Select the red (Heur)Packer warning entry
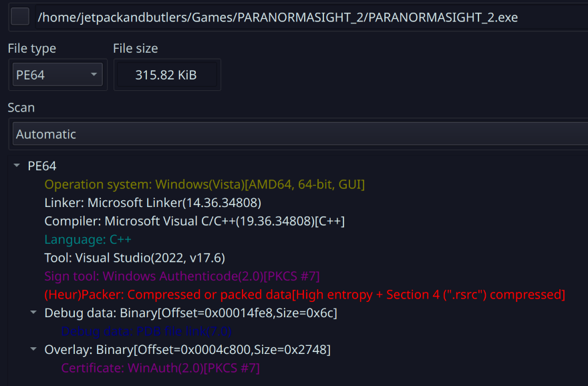Screen dimensions: 588x386 (305, 295)
